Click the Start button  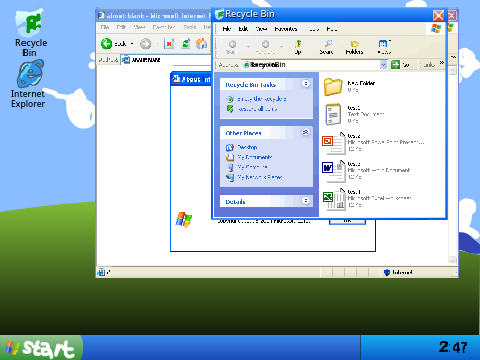41,348
